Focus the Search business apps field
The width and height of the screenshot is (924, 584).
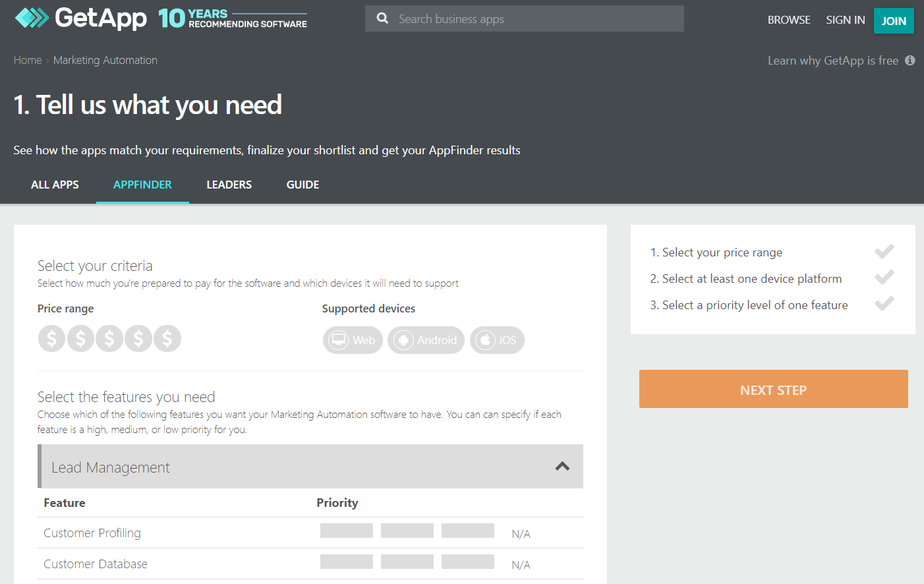(x=525, y=18)
